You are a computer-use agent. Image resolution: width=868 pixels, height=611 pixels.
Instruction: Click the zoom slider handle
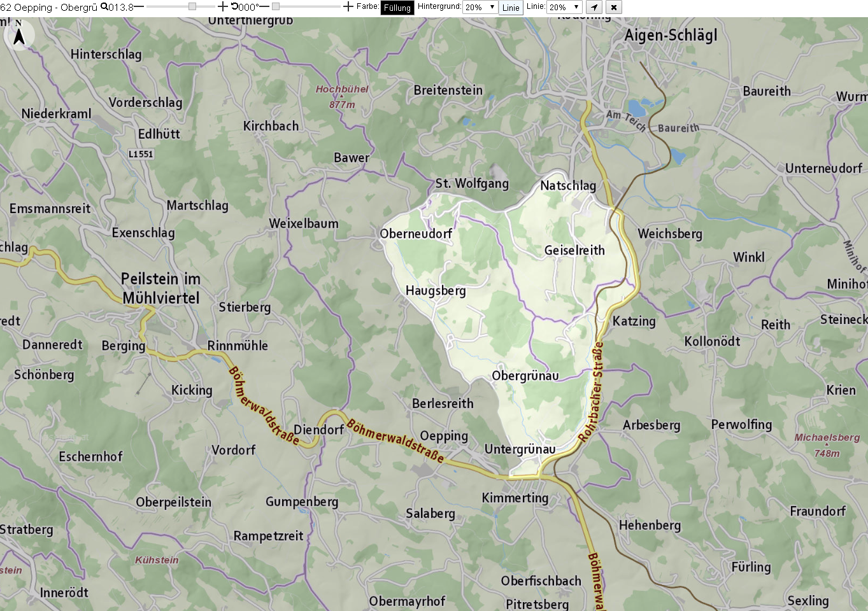tap(192, 6)
